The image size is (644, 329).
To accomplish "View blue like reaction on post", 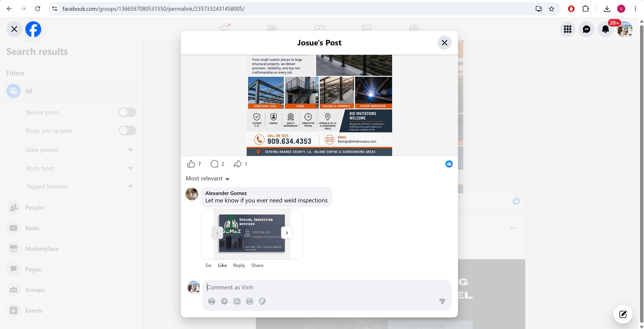I will (x=449, y=164).
